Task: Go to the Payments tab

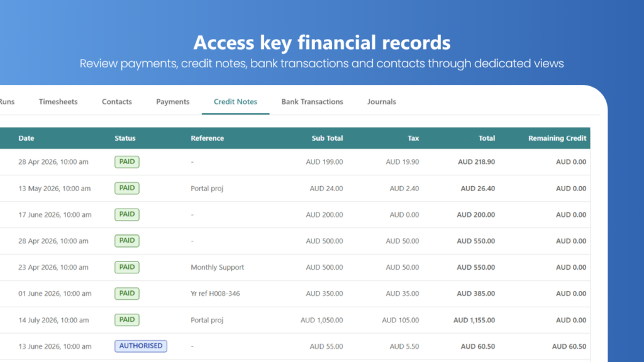Action: click(x=172, y=102)
